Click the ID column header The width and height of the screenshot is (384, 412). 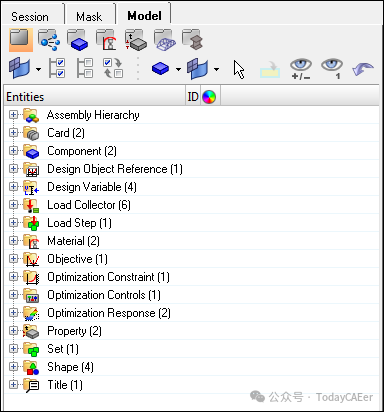(x=193, y=97)
